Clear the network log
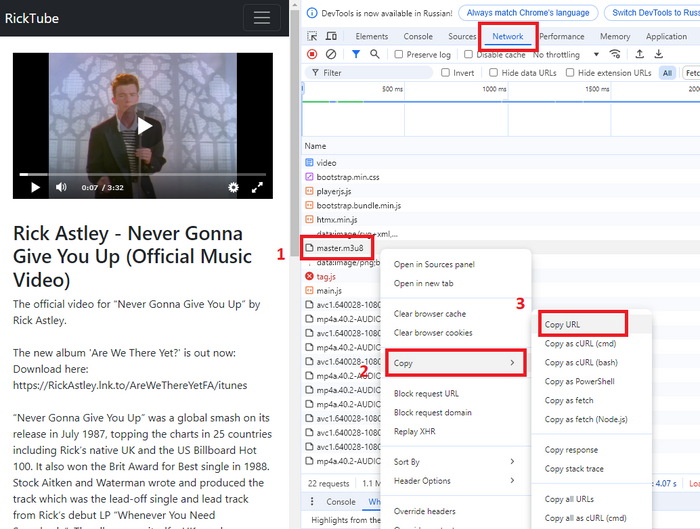The image size is (700, 529). 332,54
